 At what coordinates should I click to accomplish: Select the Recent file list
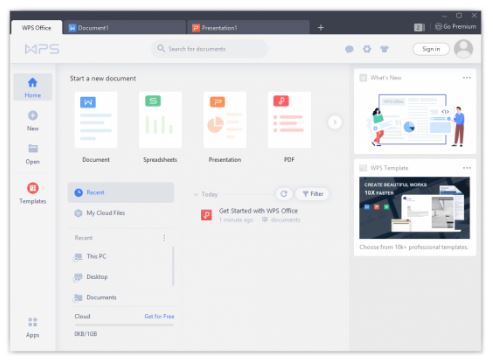(x=121, y=192)
